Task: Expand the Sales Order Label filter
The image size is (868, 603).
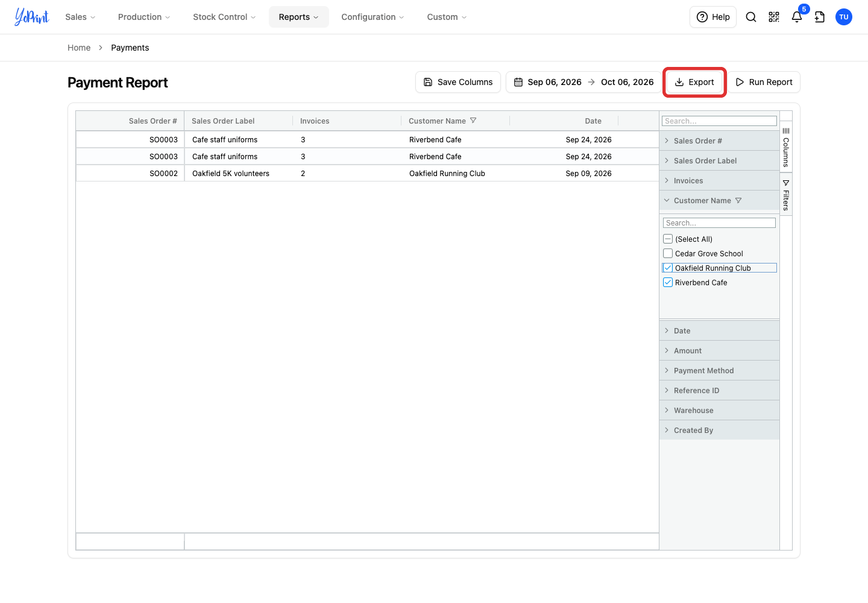Action: 719,160
